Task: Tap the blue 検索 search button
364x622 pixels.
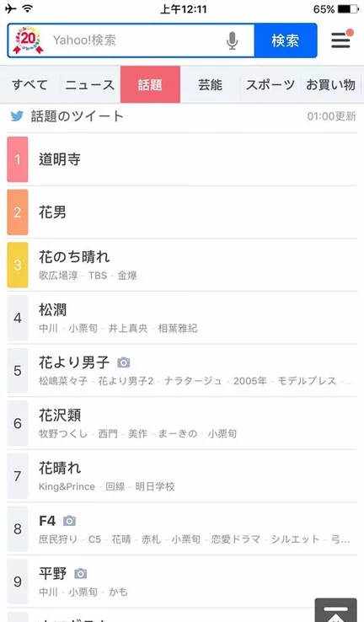Action: 286,40
